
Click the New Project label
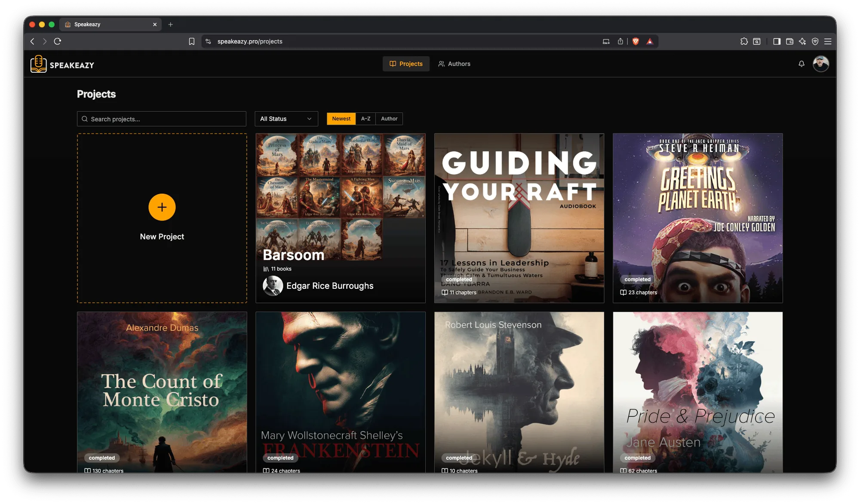click(162, 237)
